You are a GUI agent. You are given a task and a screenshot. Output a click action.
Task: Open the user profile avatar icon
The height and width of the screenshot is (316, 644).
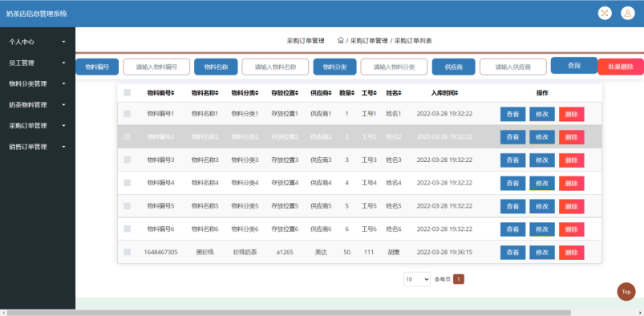[x=628, y=13]
